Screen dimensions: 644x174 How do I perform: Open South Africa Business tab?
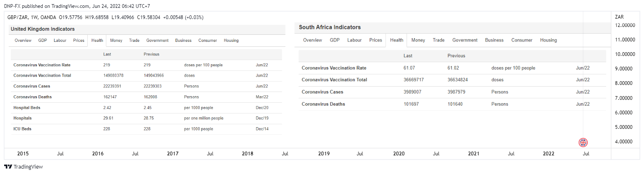pyautogui.click(x=494, y=40)
